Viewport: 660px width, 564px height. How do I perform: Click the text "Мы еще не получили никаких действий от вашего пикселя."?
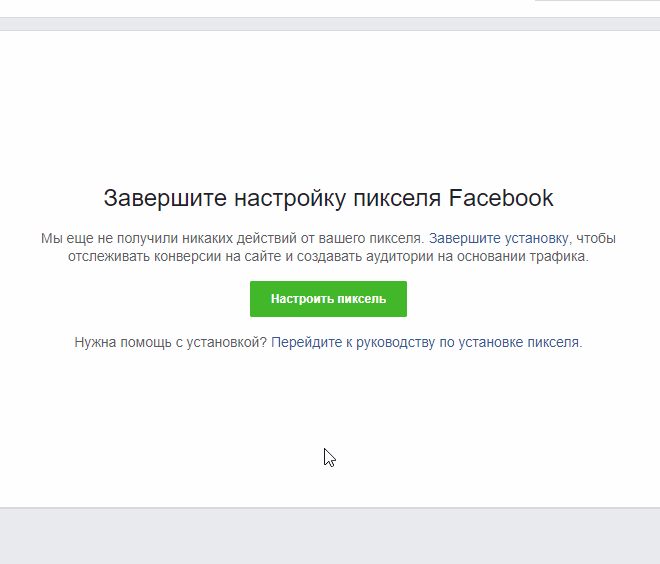point(233,239)
